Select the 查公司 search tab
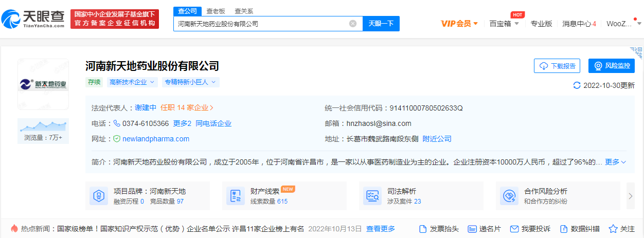The height and width of the screenshot is (238, 644). [188, 11]
